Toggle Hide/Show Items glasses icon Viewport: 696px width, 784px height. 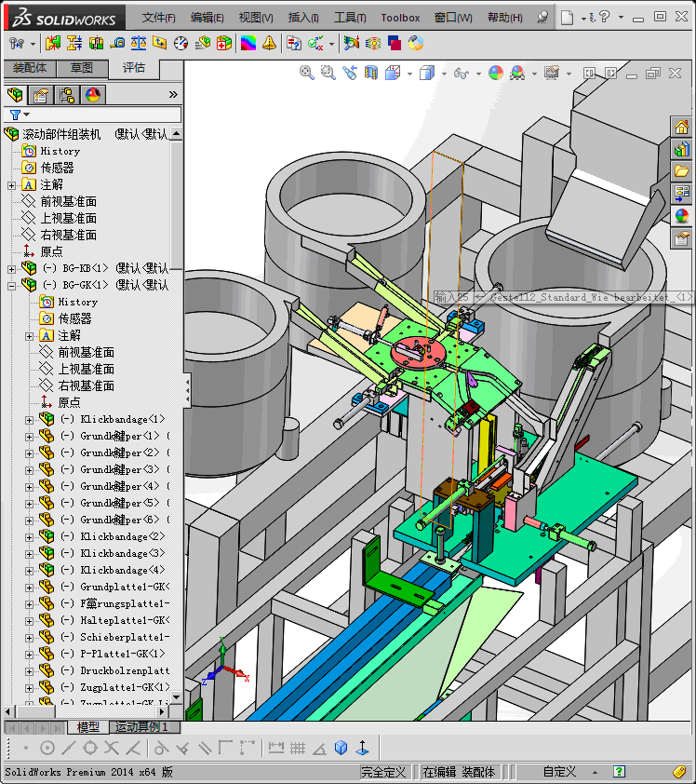[x=461, y=73]
